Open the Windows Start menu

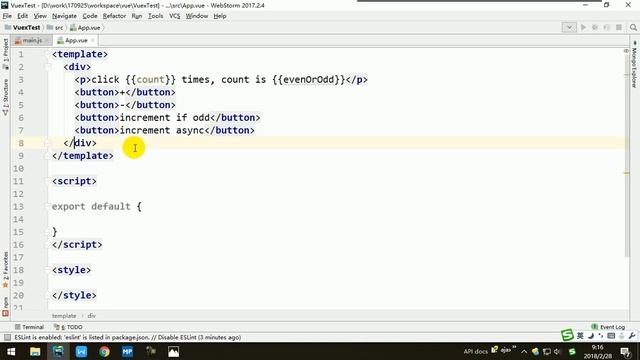[x=11, y=351]
